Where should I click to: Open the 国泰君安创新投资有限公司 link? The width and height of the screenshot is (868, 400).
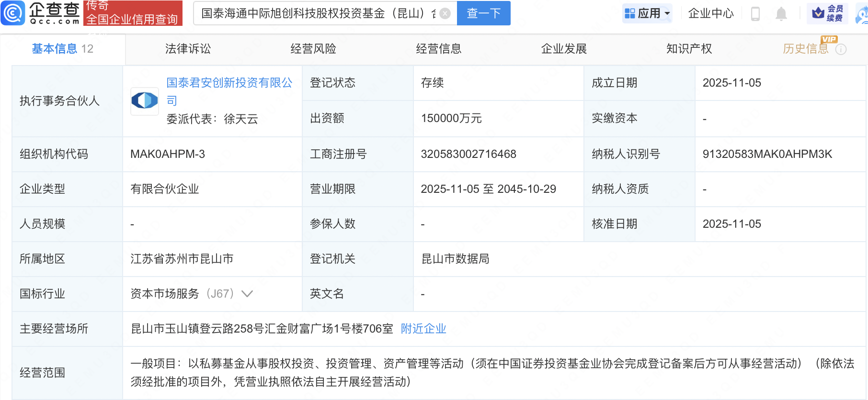pos(229,83)
